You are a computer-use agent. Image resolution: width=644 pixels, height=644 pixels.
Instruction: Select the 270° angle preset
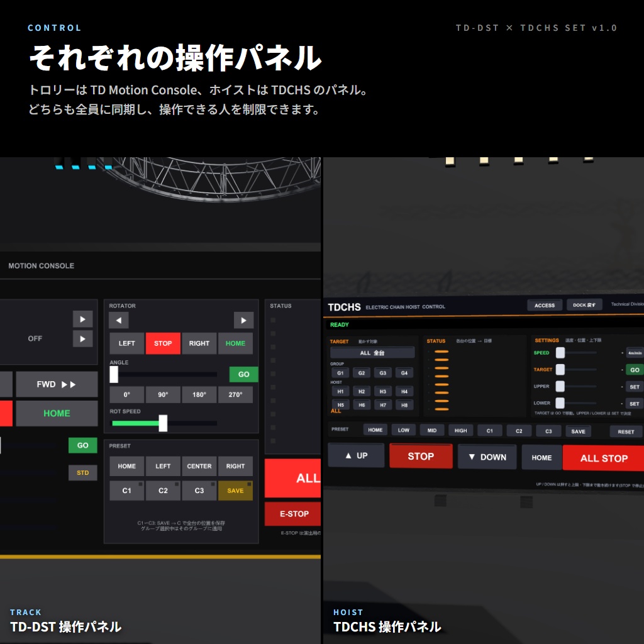click(235, 395)
